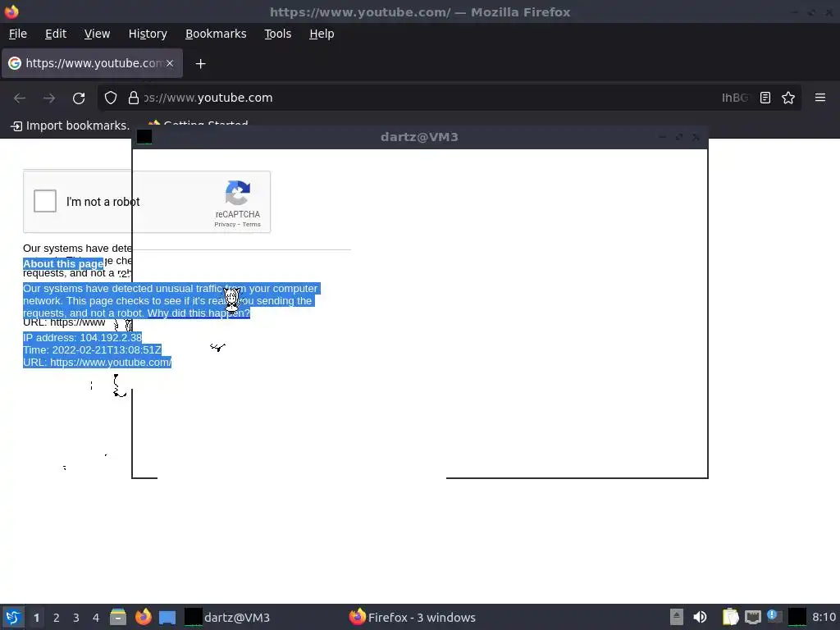Open a new tab with the plus button

(200, 64)
